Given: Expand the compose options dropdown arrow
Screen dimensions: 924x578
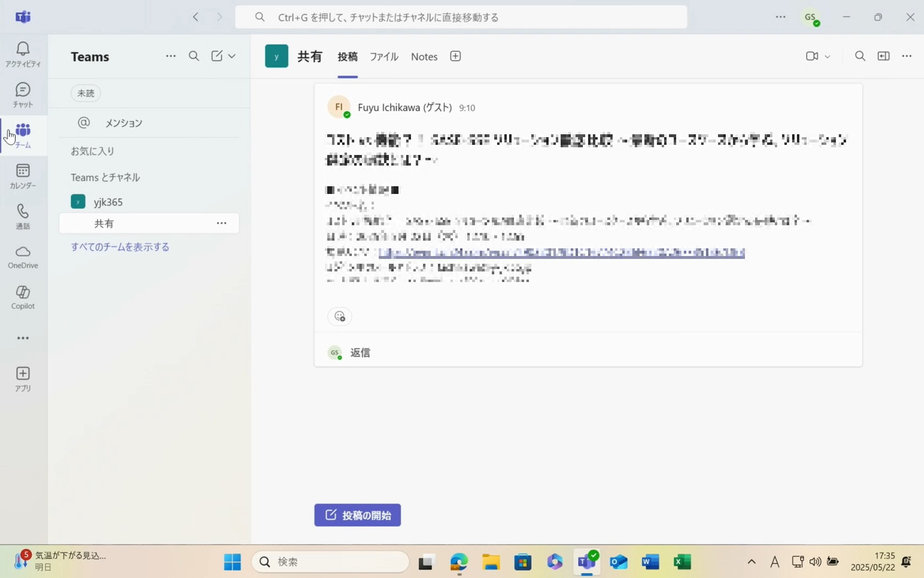Looking at the screenshot, I should 231,56.
